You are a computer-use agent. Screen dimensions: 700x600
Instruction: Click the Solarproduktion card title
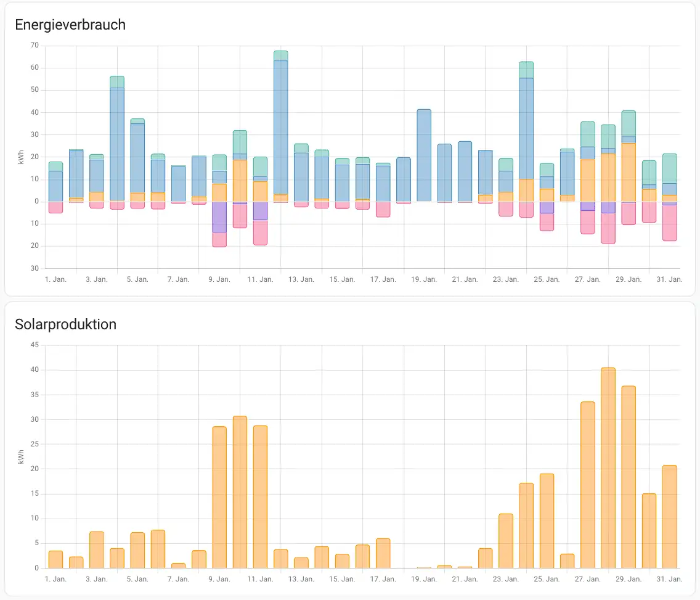[x=65, y=324]
